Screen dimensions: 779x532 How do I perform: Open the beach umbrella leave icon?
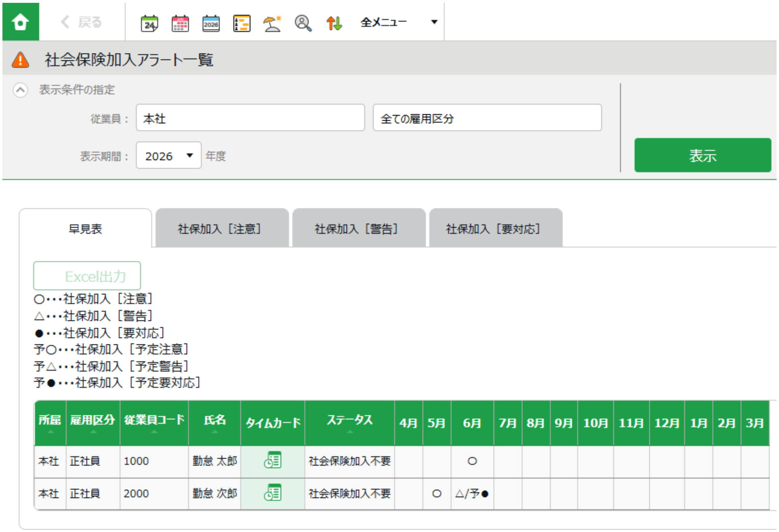click(272, 23)
